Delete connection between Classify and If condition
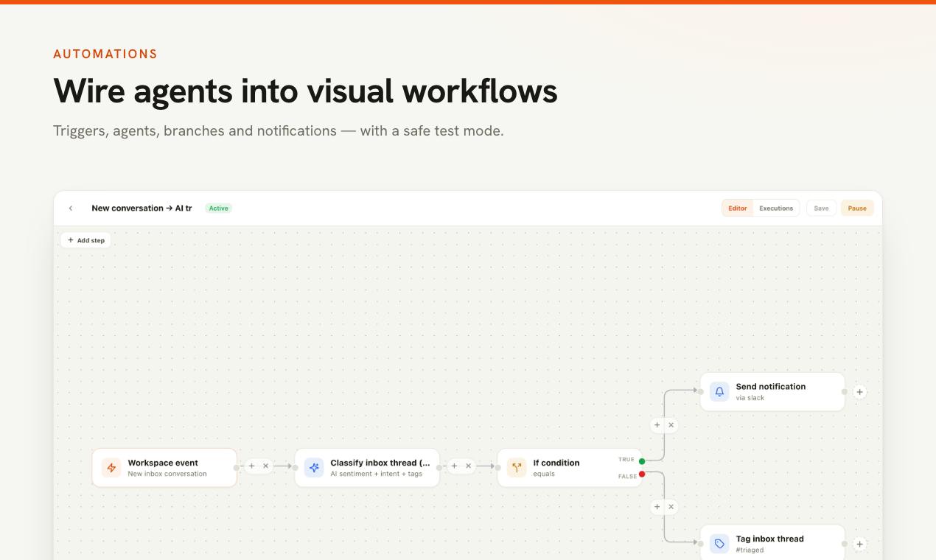 pos(468,466)
